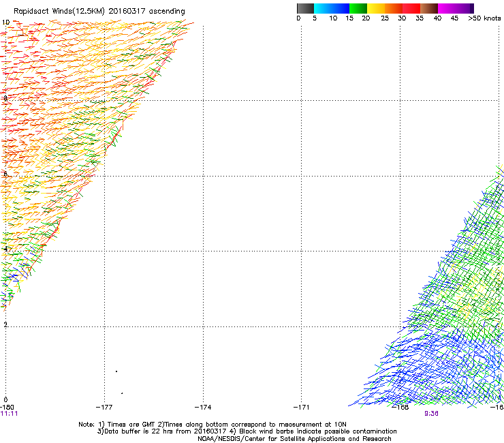Image resolution: width=504 pixels, height=443 pixels.
Task: Click the cyan-blue 5-15 knots legend segment
Action: pos(332,8)
